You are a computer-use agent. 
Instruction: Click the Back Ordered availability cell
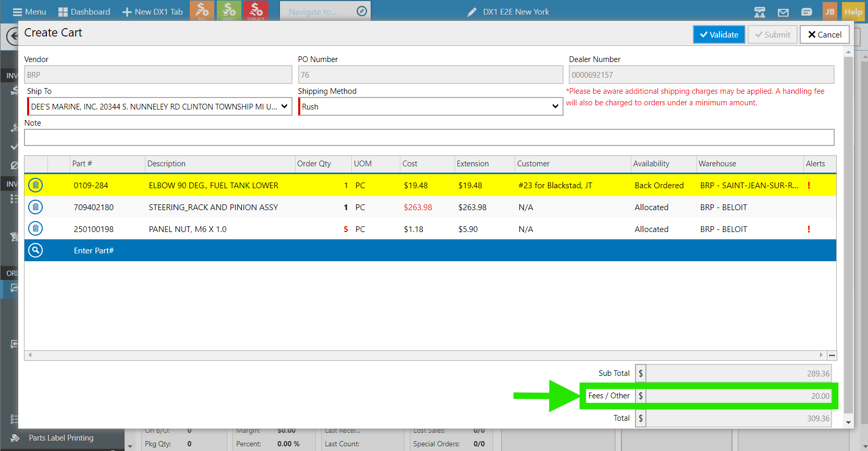click(659, 186)
